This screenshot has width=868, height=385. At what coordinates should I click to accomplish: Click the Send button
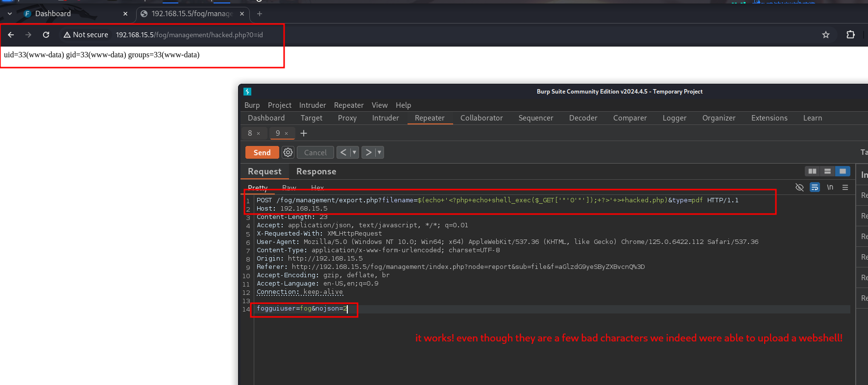point(262,152)
